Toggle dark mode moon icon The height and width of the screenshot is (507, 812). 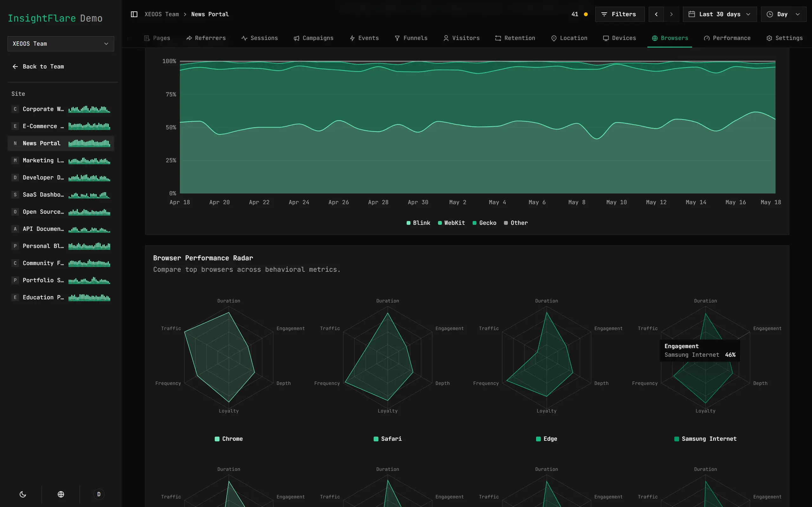pyautogui.click(x=23, y=494)
